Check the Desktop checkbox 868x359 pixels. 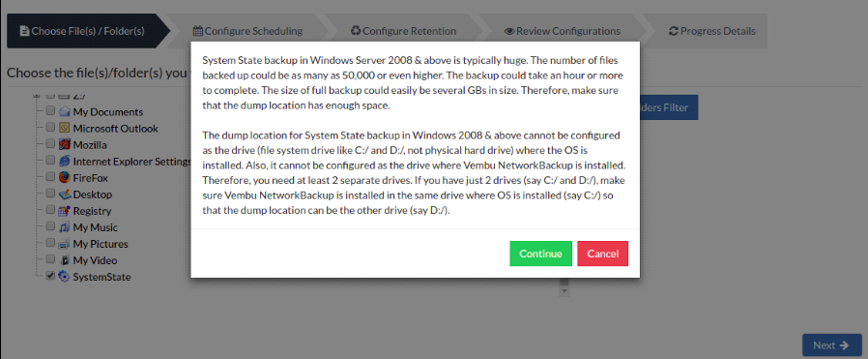click(x=50, y=194)
